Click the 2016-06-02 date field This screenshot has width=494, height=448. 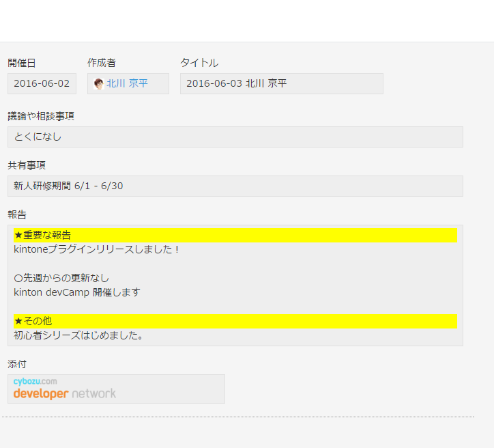(42, 83)
